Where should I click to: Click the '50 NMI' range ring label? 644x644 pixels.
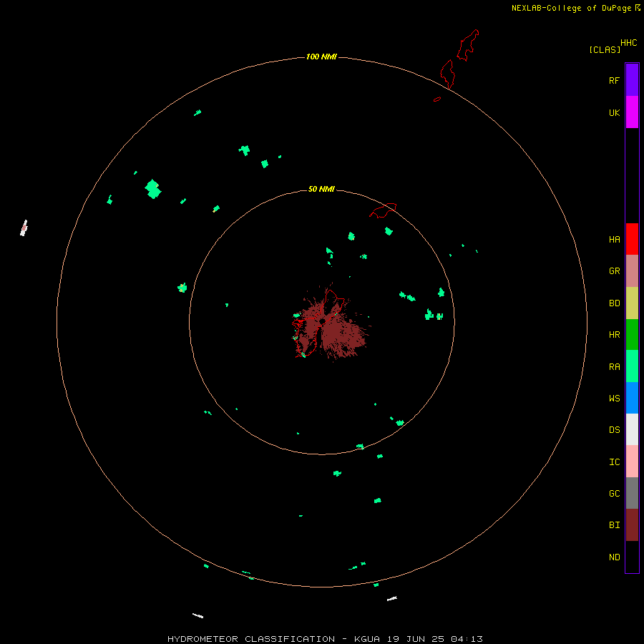pos(321,189)
